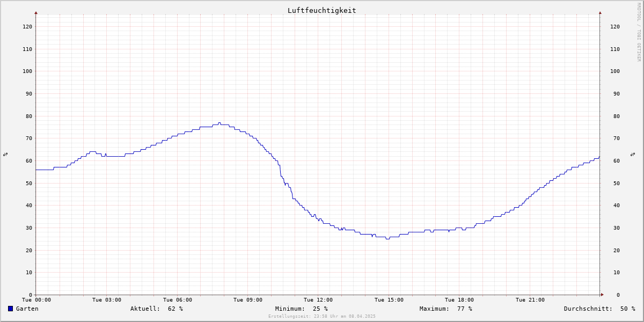Click the left y-axis label 80
The height and width of the screenshot is (322, 644).
pyautogui.click(x=29, y=116)
